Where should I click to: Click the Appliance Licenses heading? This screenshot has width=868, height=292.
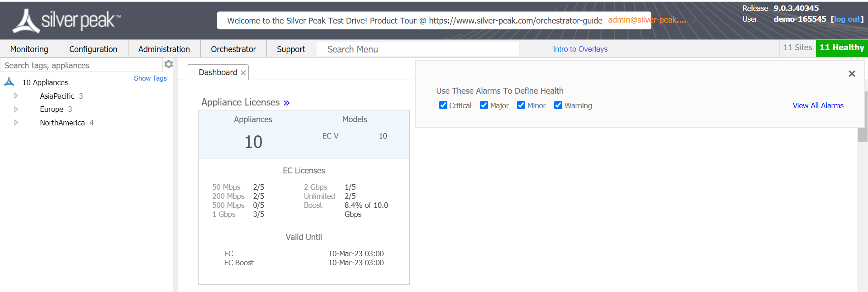[241, 102]
